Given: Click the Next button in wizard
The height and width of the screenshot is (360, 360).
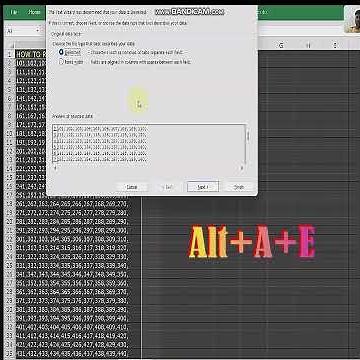Looking at the screenshot, I should [x=203, y=187].
